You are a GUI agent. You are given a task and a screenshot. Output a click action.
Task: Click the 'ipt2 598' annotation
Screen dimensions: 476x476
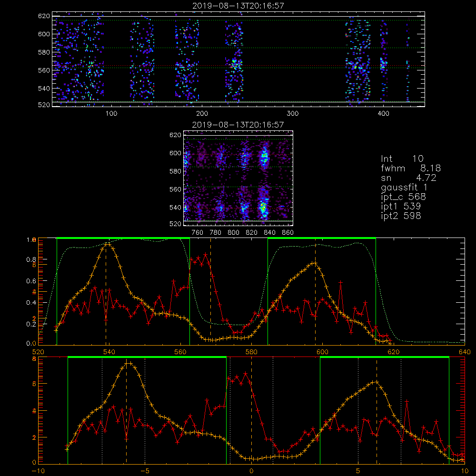click(x=401, y=216)
